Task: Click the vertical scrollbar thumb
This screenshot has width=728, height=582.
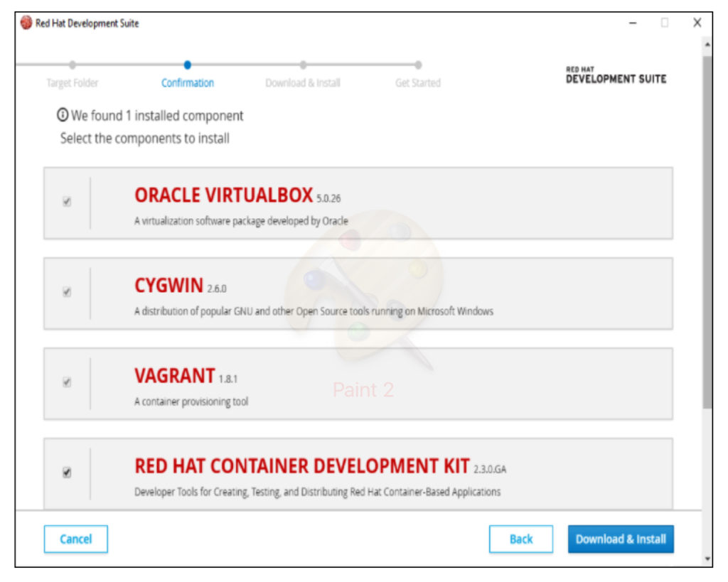Action: [707, 227]
